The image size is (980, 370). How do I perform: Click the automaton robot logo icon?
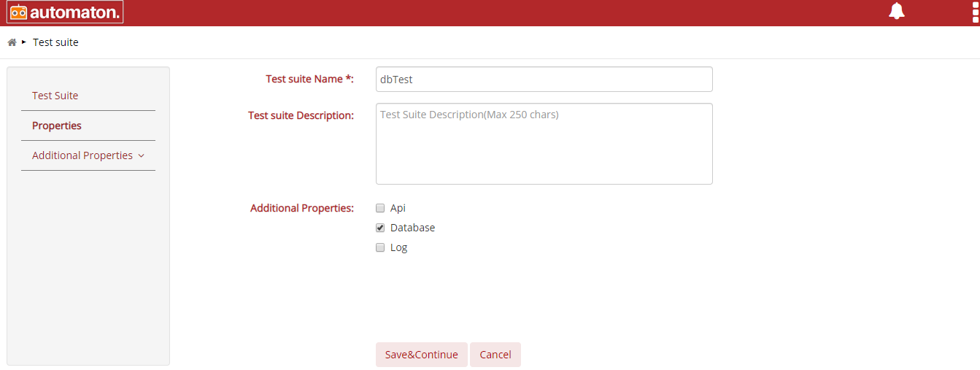pyautogui.click(x=18, y=12)
